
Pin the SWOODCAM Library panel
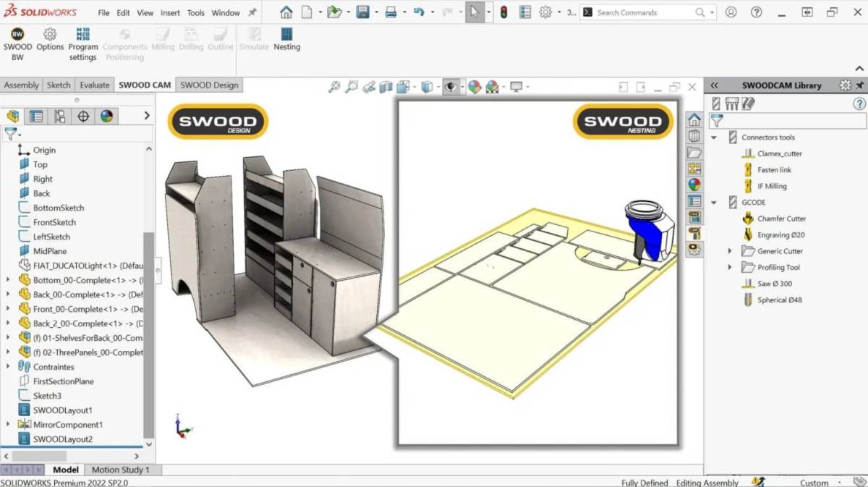click(x=860, y=85)
